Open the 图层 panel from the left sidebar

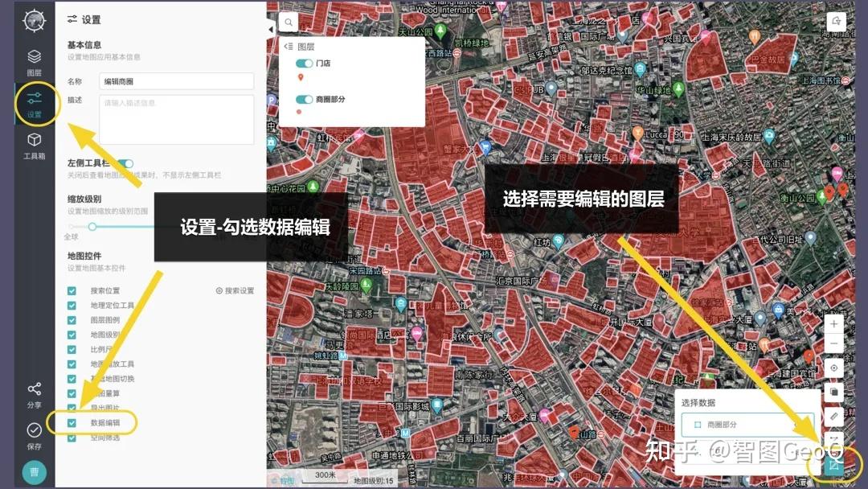click(33, 59)
